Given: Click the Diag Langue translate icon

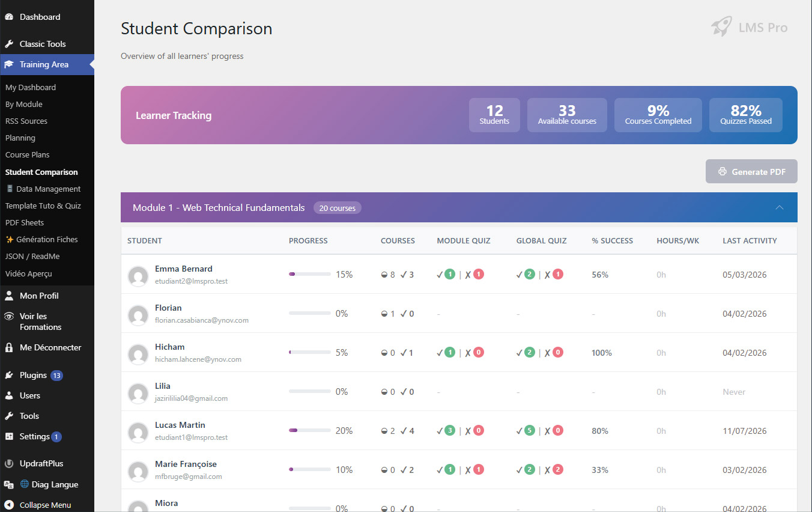Looking at the screenshot, I should tap(9, 484).
